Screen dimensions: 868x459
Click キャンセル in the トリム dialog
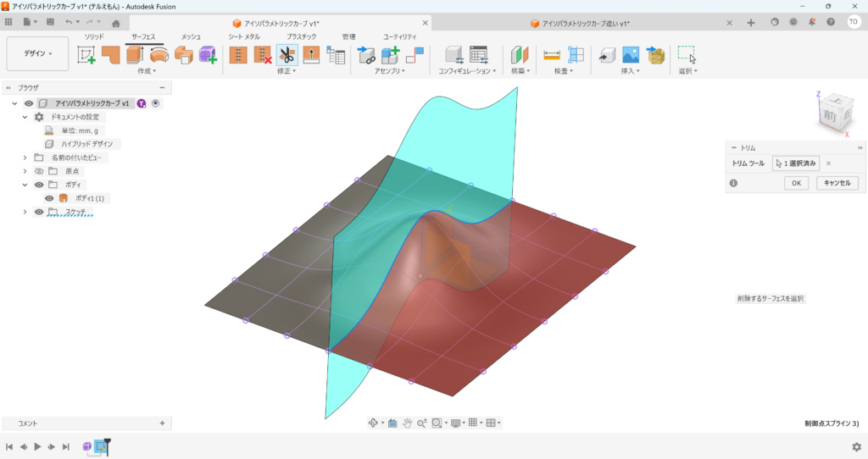pos(837,183)
